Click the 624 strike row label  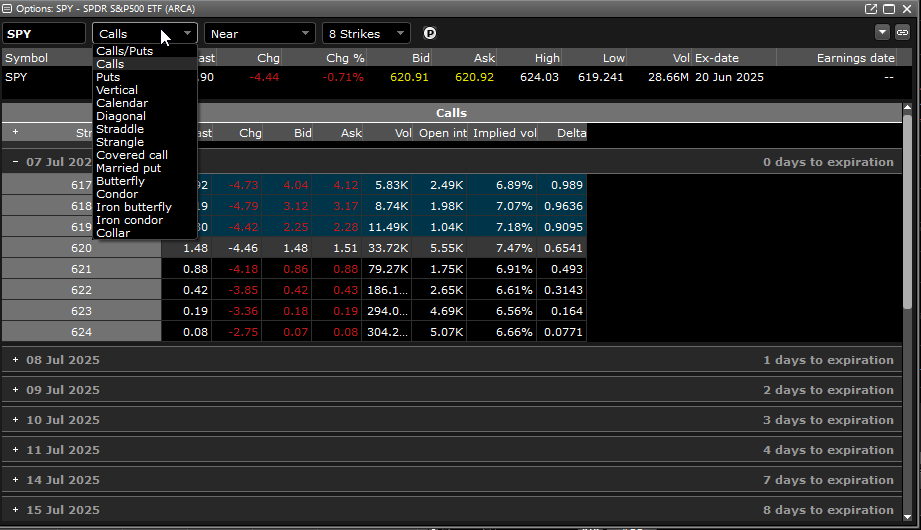pyautogui.click(x=82, y=332)
